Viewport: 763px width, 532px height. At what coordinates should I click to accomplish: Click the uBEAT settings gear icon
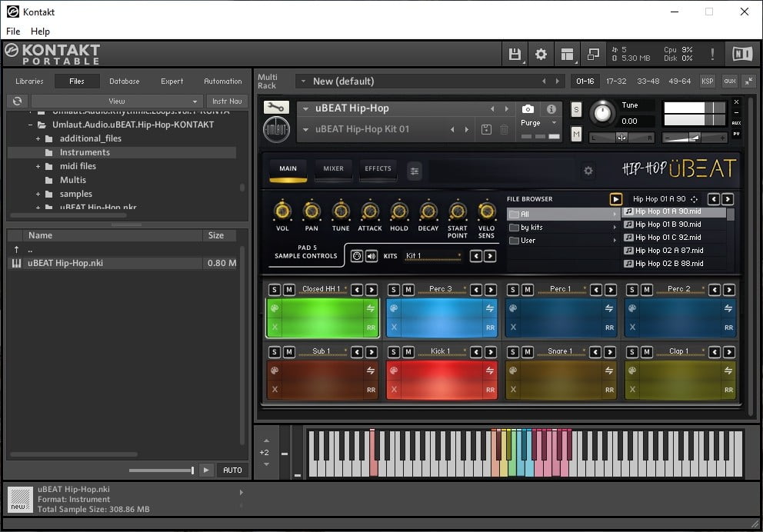(x=588, y=171)
